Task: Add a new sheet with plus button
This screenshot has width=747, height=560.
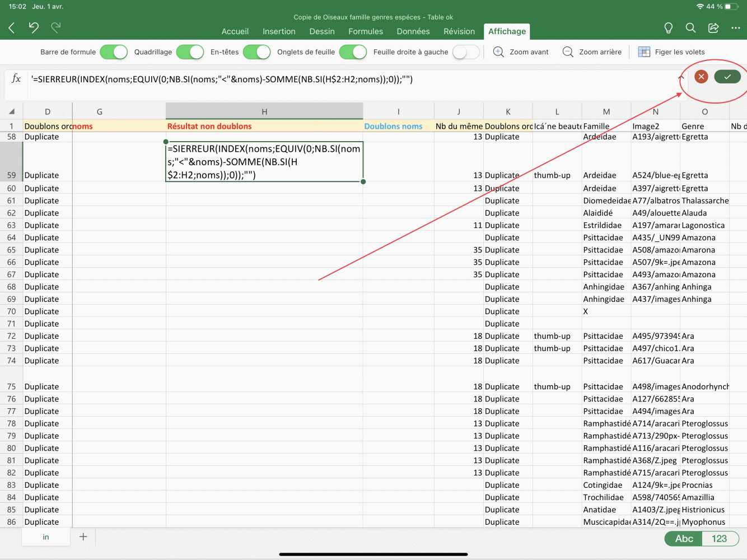Action: point(83,536)
